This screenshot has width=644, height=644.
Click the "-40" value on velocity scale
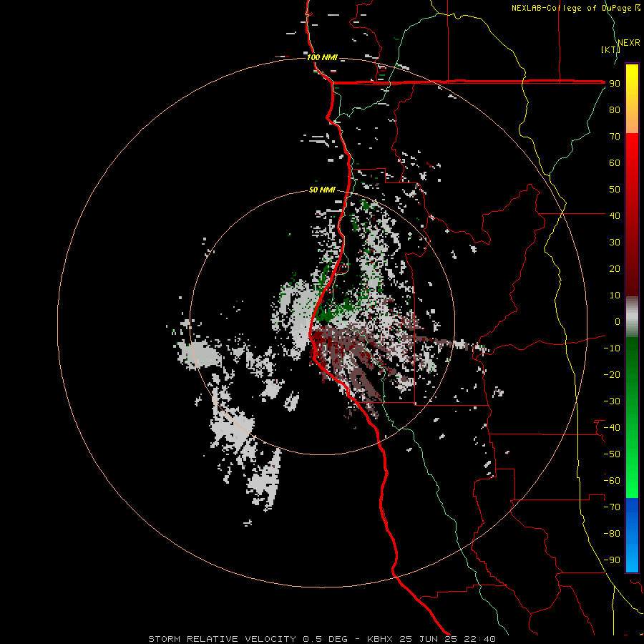point(612,428)
